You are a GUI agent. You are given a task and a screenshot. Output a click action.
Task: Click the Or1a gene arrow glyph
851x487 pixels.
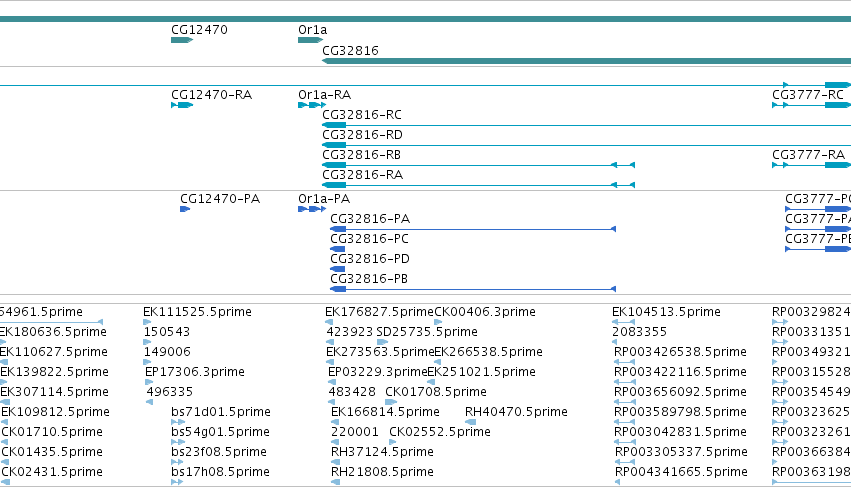click(310, 40)
